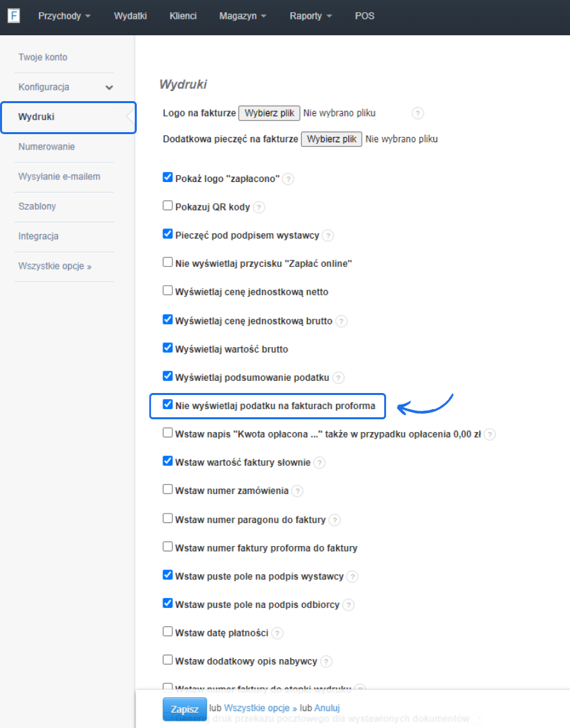Tick 'Wyświetlaj cenę jednostkową netto' checkbox
Screen dimensions: 570x728
(168, 291)
